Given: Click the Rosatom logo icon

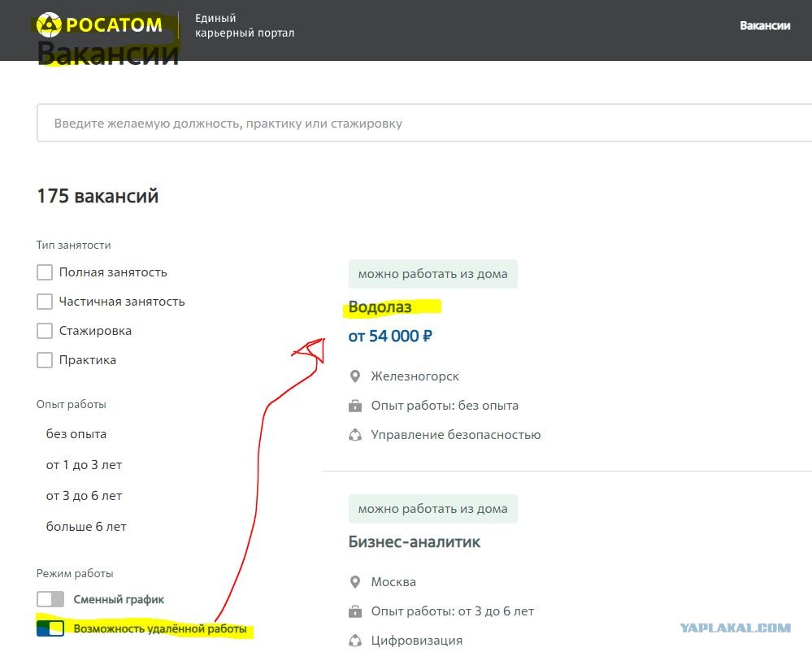Looking at the screenshot, I should tap(50, 25).
